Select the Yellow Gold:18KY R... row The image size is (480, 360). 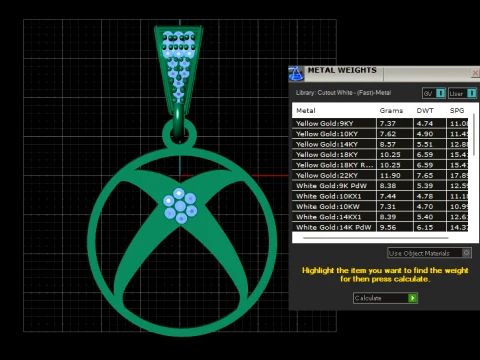tap(380, 165)
